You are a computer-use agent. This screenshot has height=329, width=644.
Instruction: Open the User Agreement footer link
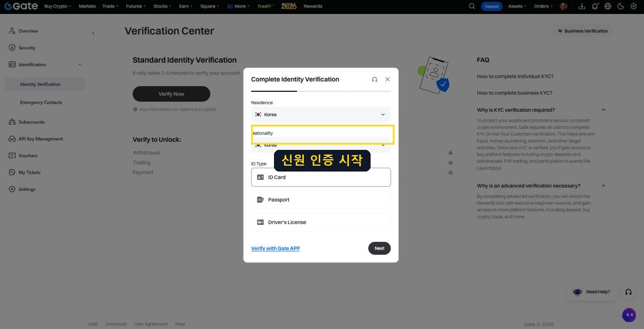click(x=150, y=324)
